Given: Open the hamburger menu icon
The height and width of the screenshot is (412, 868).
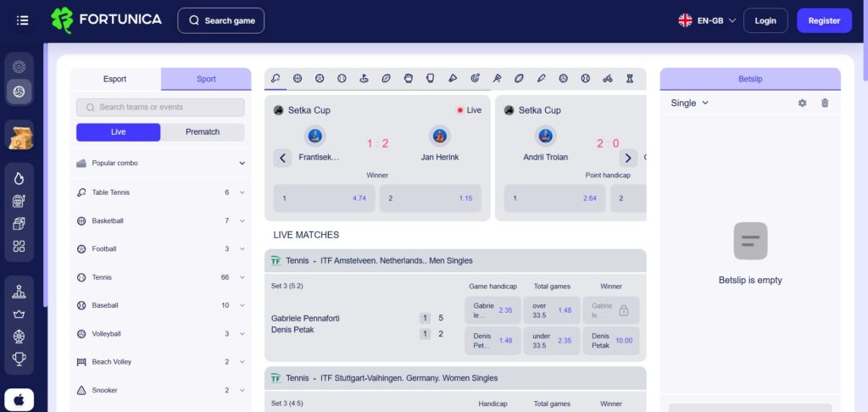Looking at the screenshot, I should (x=22, y=20).
